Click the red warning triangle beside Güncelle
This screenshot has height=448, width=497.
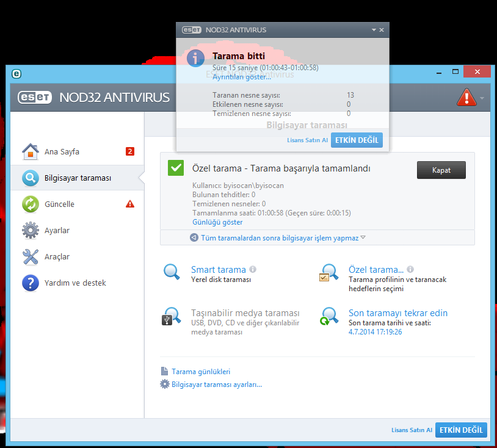130,204
